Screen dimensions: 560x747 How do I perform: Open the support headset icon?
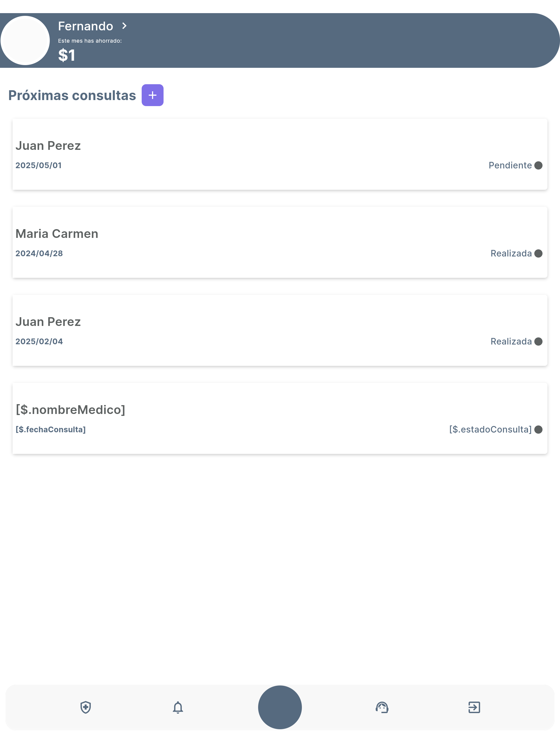(x=382, y=707)
